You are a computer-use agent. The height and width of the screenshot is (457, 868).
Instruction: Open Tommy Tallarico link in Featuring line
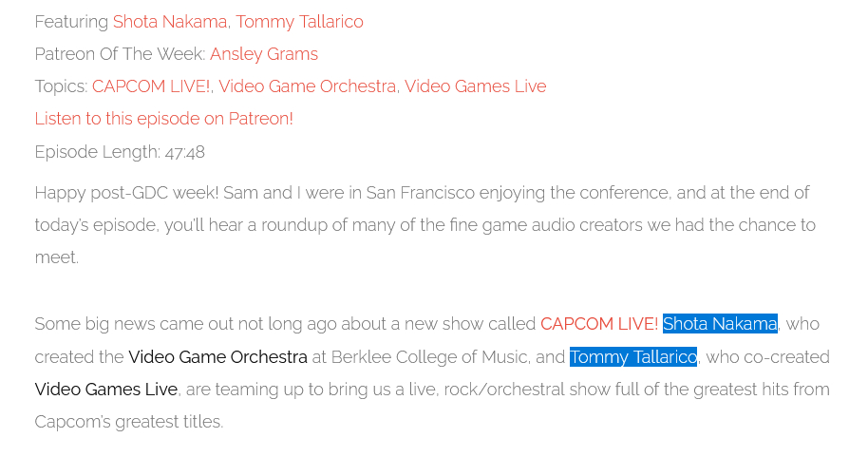(299, 22)
